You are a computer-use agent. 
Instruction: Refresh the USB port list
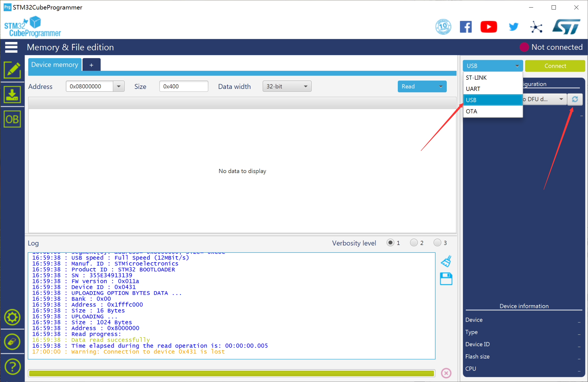[575, 99]
